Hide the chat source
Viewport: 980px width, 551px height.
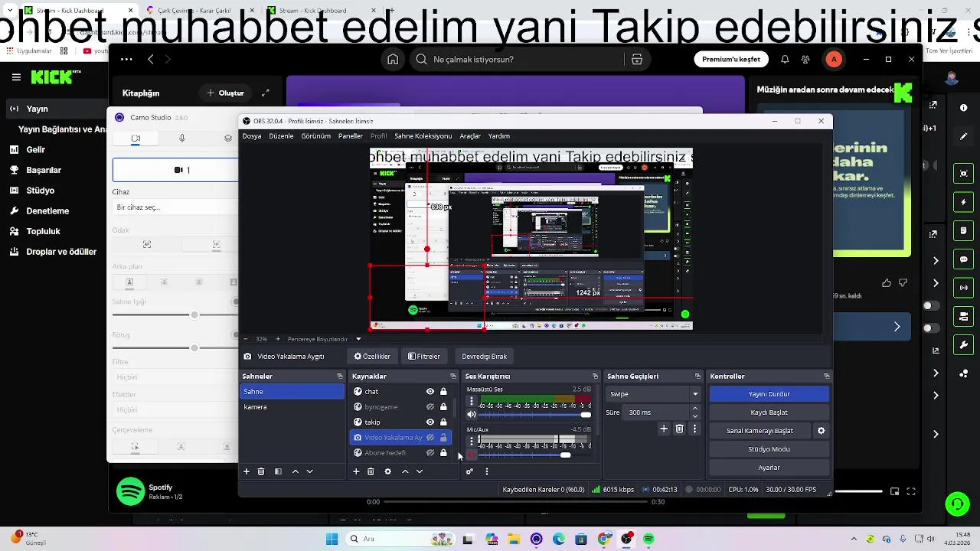tap(430, 392)
